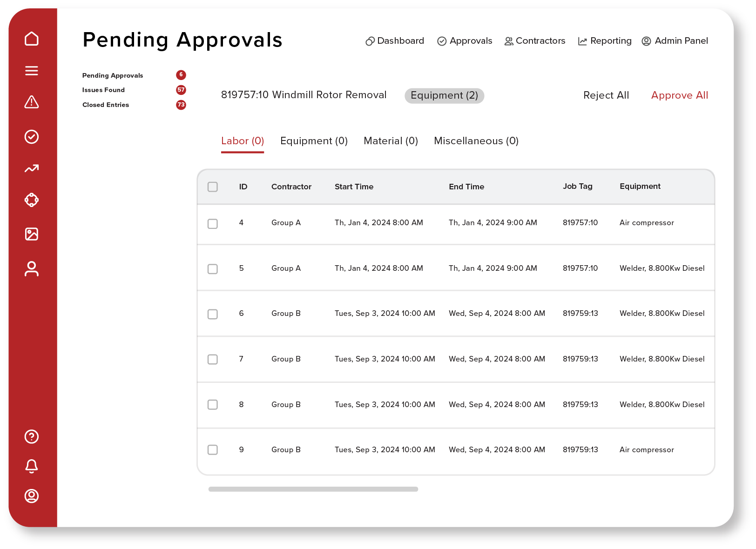Open the warning triangle issues icon
756x549 pixels.
coord(32,102)
